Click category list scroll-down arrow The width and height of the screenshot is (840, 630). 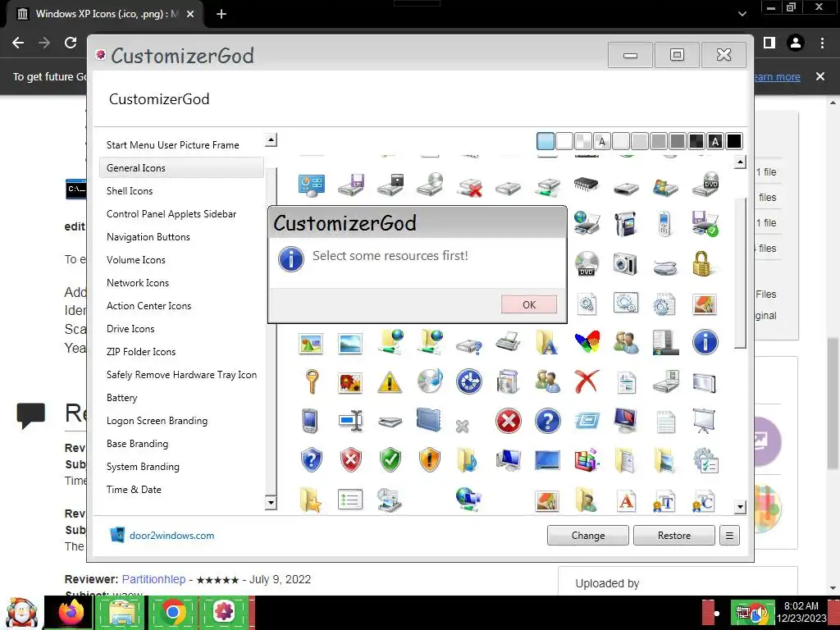(x=271, y=503)
